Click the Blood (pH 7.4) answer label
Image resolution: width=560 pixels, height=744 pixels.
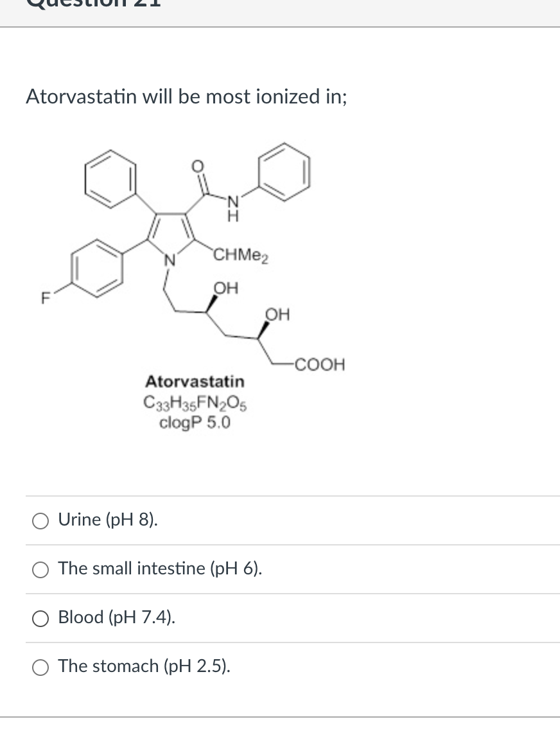pyautogui.click(x=116, y=617)
